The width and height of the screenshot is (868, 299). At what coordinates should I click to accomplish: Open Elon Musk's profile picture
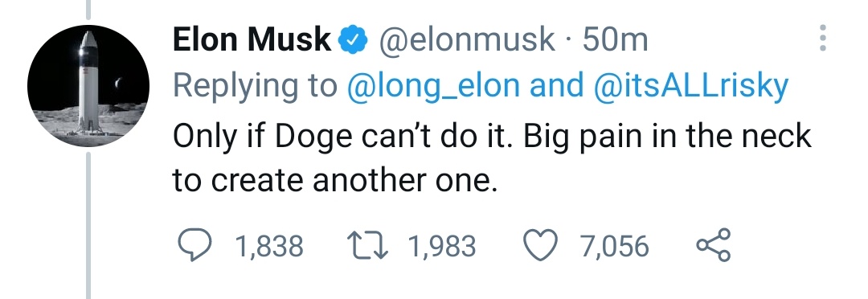point(88,86)
